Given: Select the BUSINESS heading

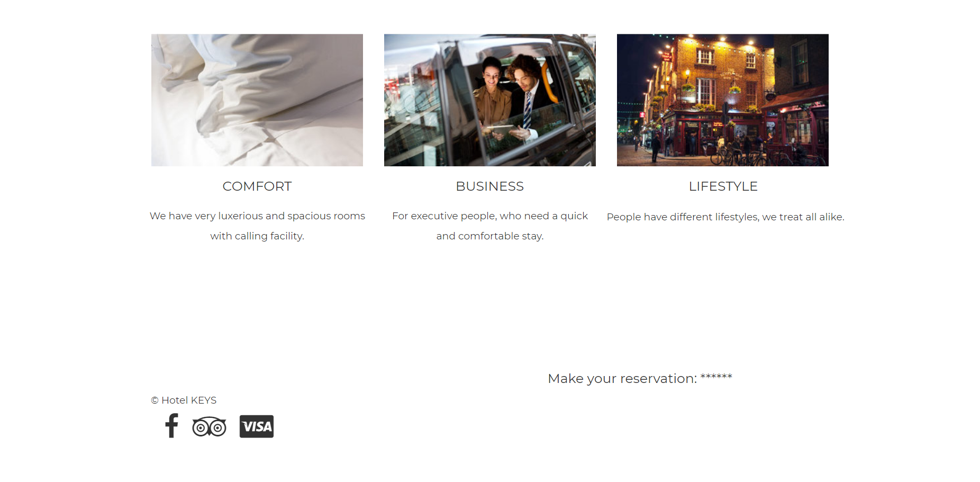Looking at the screenshot, I should (490, 186).
